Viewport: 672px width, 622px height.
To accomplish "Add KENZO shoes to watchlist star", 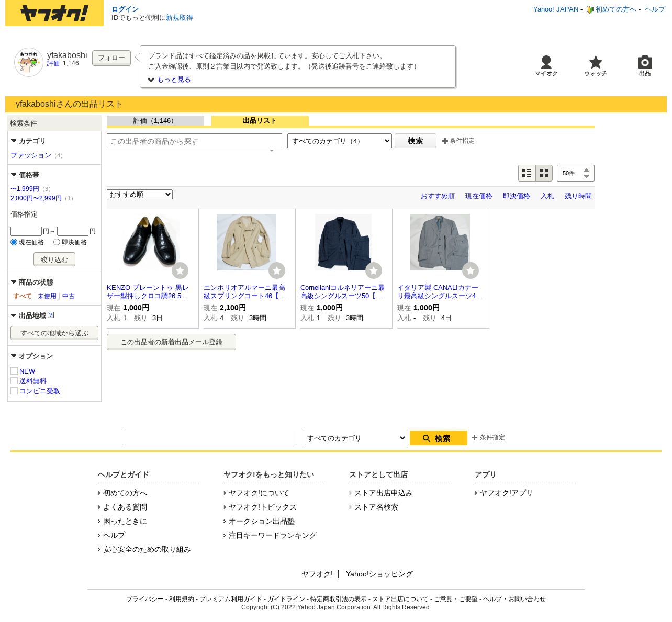I will (180, 270).
